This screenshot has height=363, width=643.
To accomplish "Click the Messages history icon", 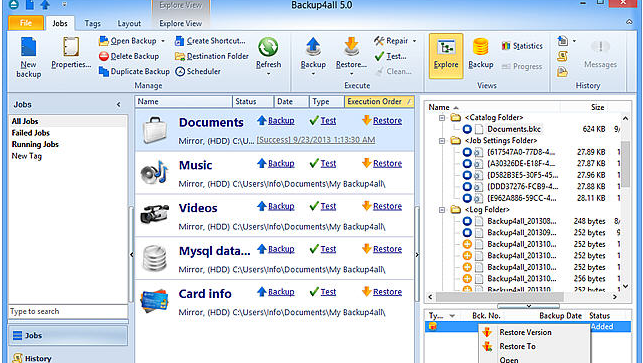I will click(600, 47).
